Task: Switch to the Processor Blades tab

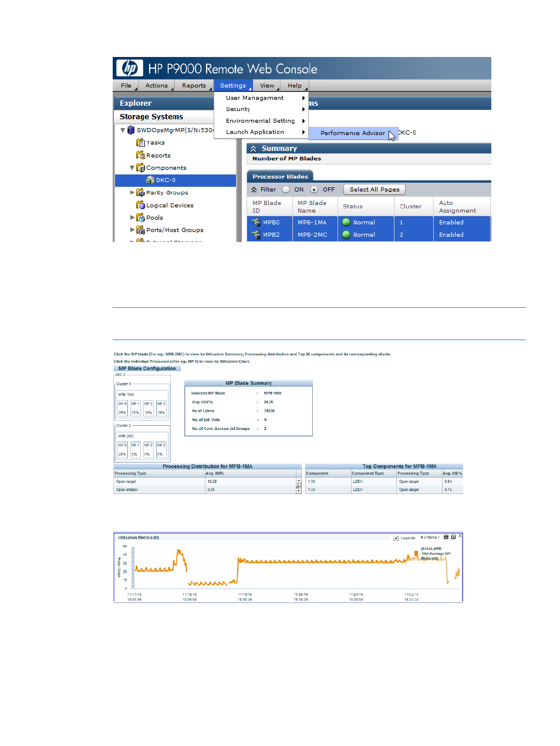Action: tap(280, 176)
